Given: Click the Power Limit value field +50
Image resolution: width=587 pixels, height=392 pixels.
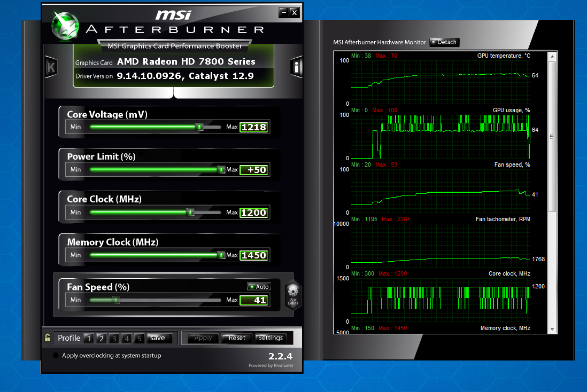Looking at the screenshot, I should [254, 170].
